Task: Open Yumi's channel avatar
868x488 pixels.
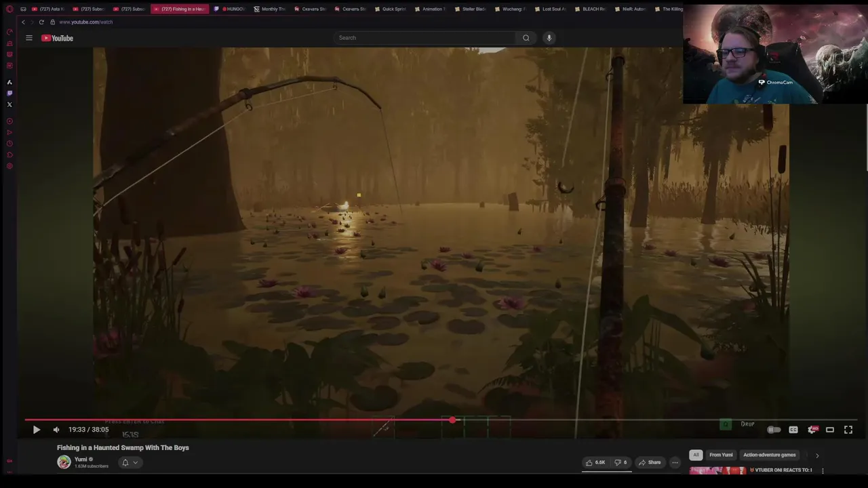Action: (64, 462)
